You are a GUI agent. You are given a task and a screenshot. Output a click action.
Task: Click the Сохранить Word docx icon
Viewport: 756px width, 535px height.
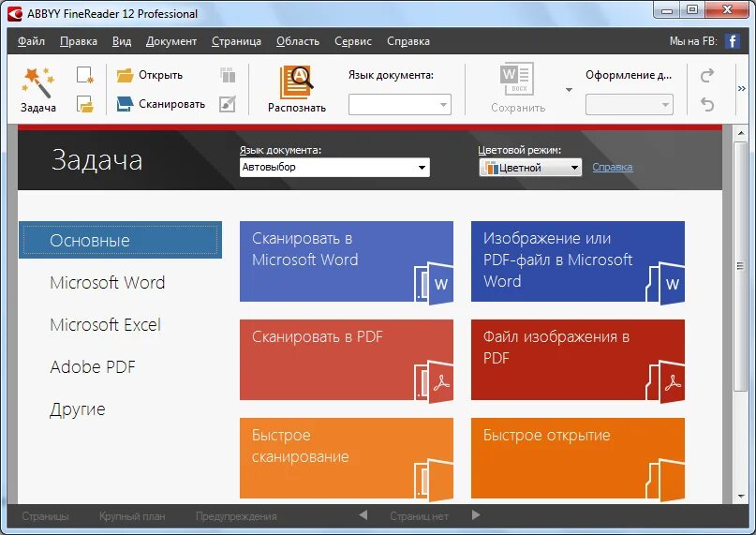tap(517, 79)
